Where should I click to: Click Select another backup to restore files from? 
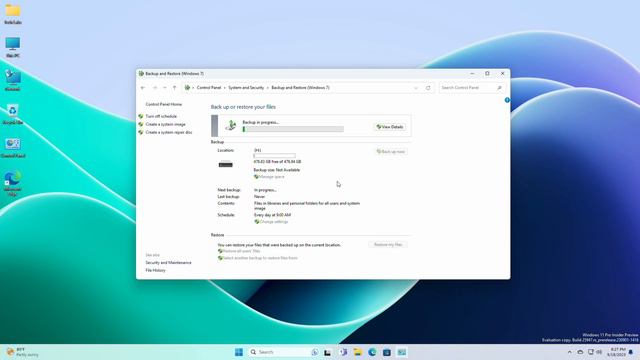click(x=260, y=258)
